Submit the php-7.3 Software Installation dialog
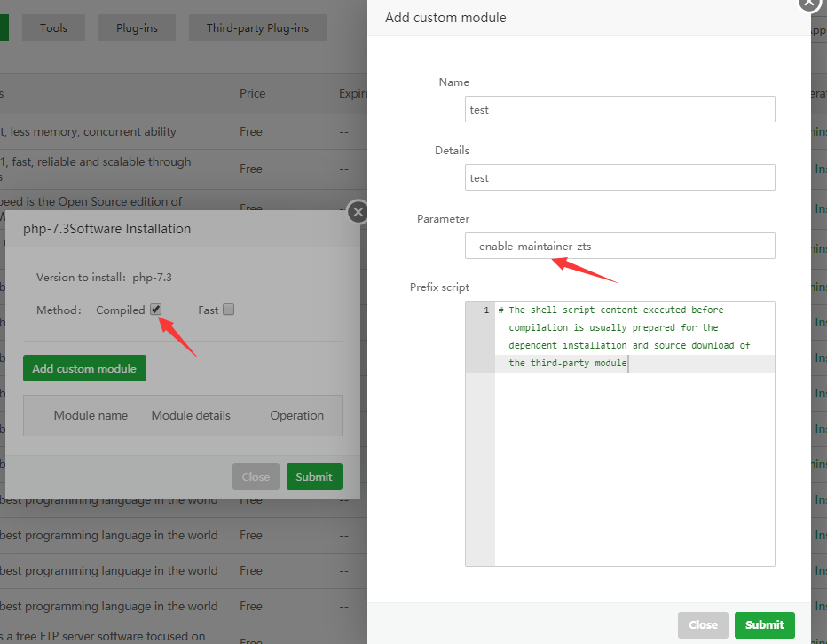The image size is (827, 644). point(314,476)
